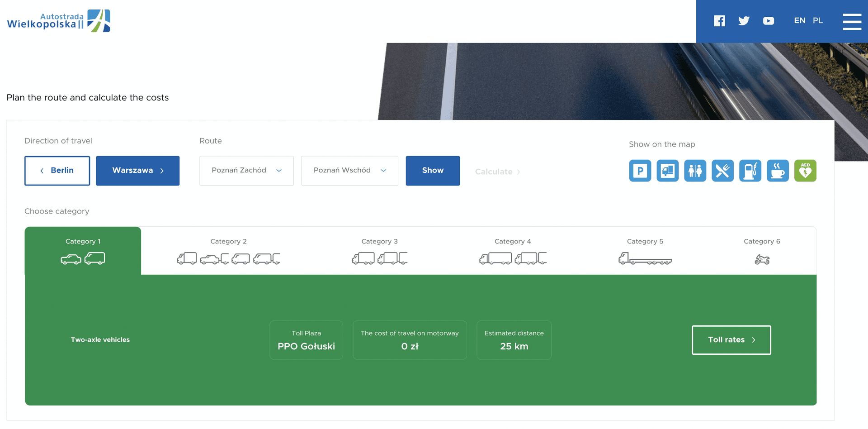Open the YouTube channel icon
Viewport: 868px width, 429px height.
[769, 21]
